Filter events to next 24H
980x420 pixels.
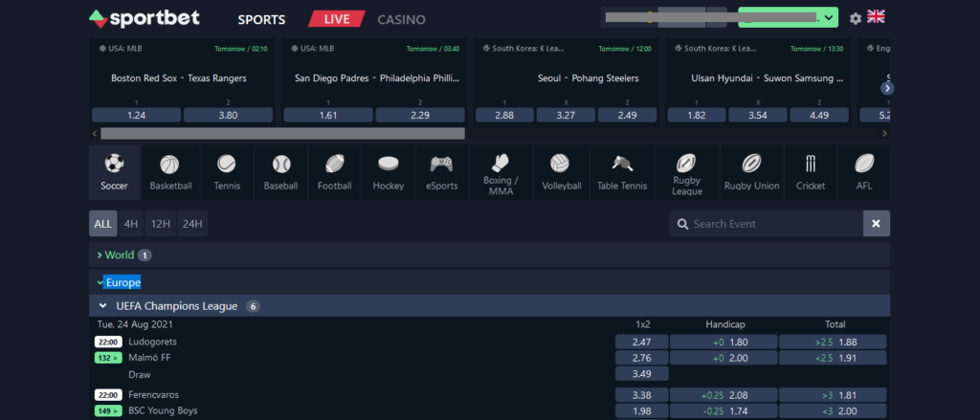pos(192,223)
